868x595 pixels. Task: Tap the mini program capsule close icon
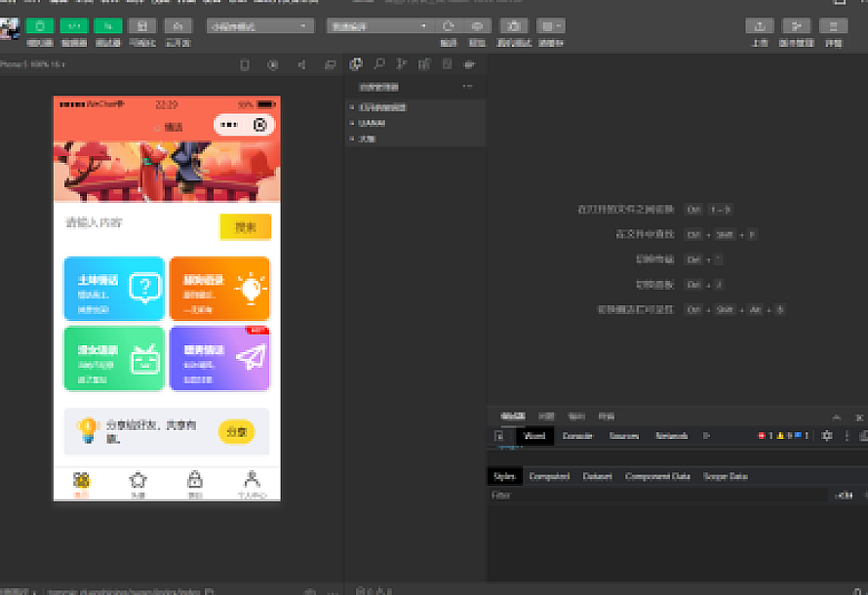click(x=260, y=125)
